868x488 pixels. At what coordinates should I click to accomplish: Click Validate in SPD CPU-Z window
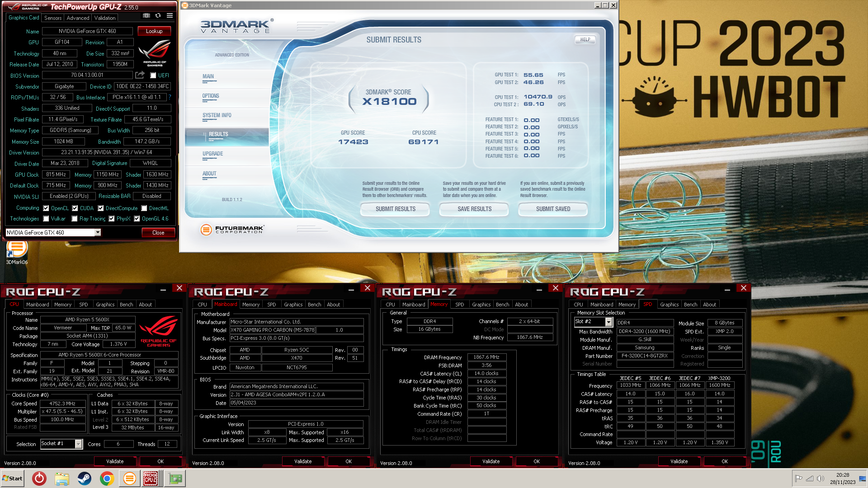[x=679, y=461]
